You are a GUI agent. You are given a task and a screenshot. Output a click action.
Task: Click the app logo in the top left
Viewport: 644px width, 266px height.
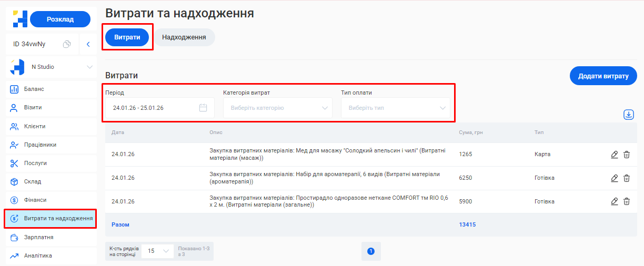(x=19, y=19)
